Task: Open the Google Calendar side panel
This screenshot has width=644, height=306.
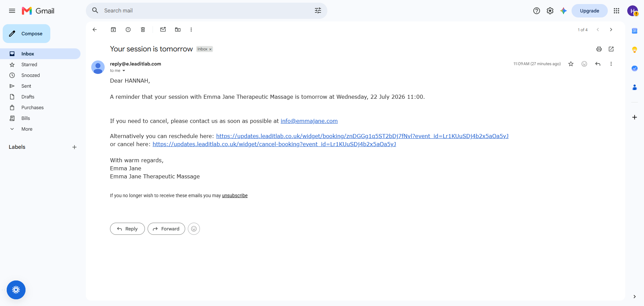Action: tap(635, 31)
